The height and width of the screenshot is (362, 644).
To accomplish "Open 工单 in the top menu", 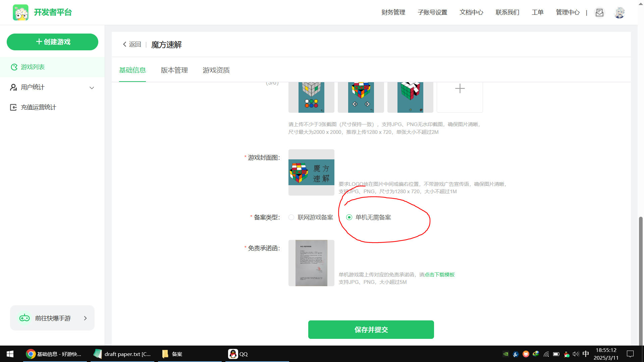I will [x=538, y=12].
